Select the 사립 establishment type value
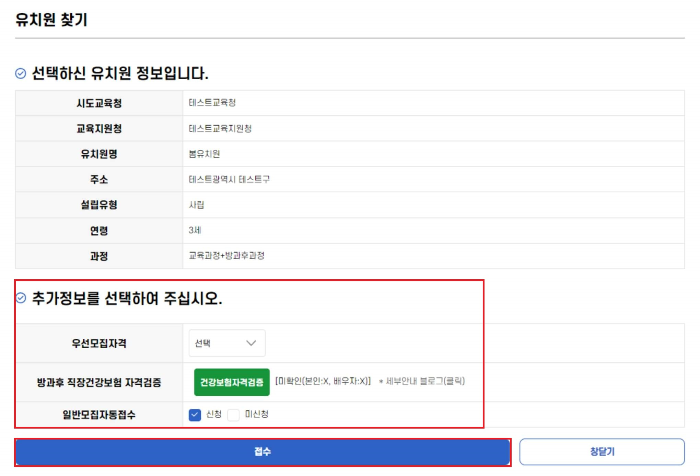Screen dimensions: 700x476 (x=196, y=205)
